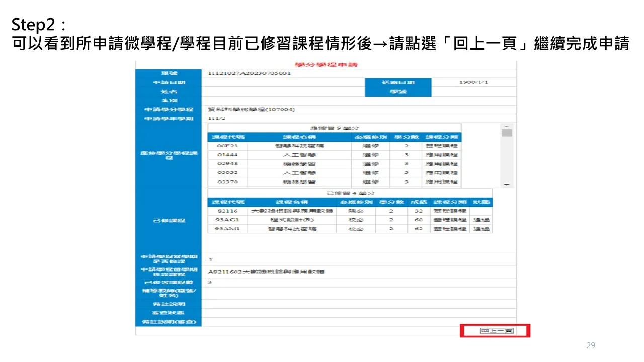Click the course list scrollbar thumb
The width and height of the screenshot is (644, 362).
[x=507, y=133]
